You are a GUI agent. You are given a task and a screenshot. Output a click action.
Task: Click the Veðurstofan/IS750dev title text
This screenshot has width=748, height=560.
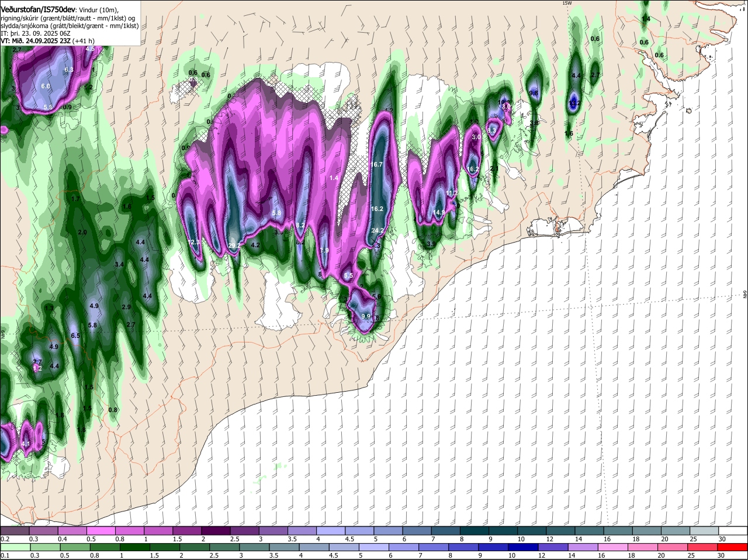click(38, 10)
